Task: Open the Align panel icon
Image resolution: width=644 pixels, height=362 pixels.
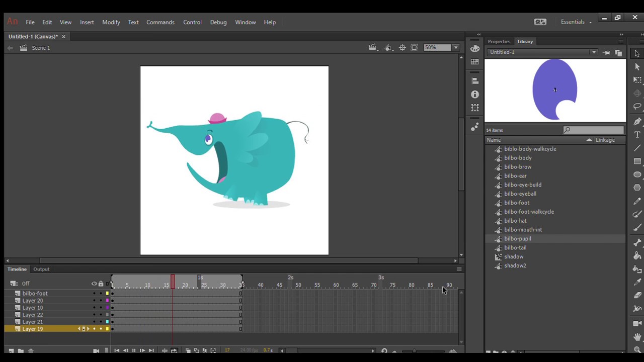Action: [x=475, y=80]
